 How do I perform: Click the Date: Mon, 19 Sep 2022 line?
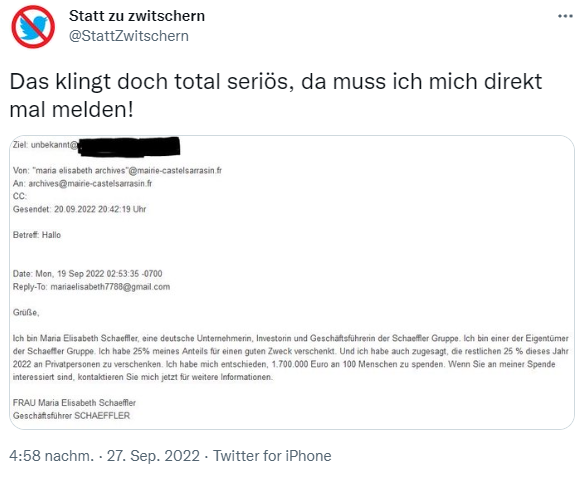coord(88,274)
